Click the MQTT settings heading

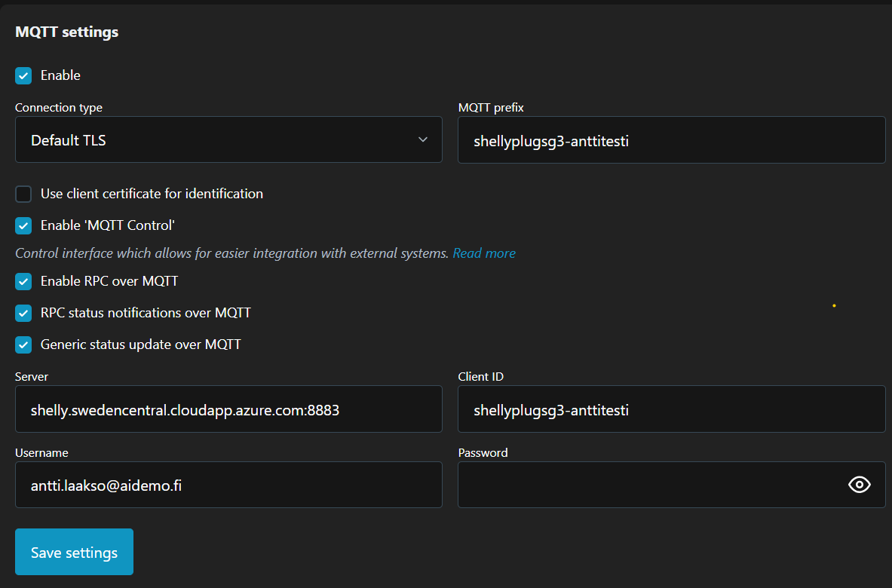tap(67, 32)
